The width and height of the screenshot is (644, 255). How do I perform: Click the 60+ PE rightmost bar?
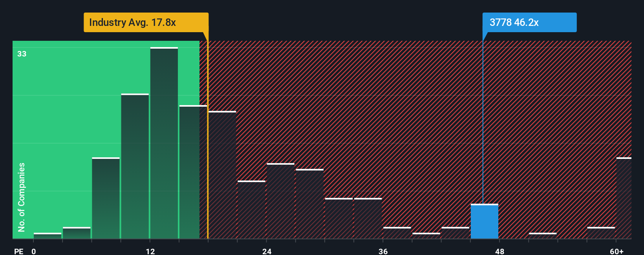[x=624, y=198]
